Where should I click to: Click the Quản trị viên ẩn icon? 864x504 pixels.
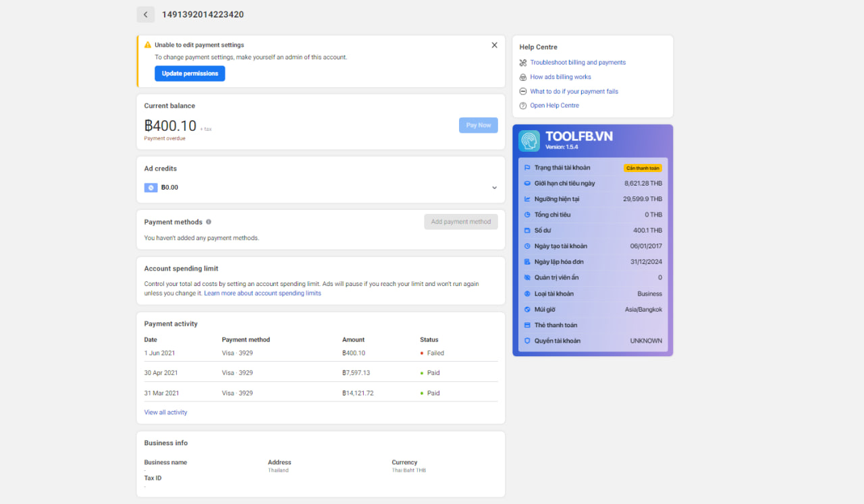(x=527, y=277)
